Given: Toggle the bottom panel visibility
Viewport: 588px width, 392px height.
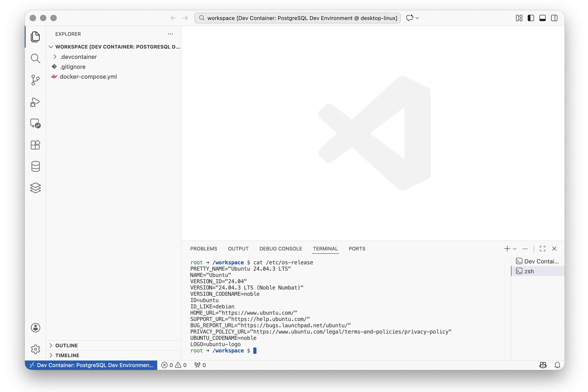Looking at the screenshot, I should tap(542, 18).
